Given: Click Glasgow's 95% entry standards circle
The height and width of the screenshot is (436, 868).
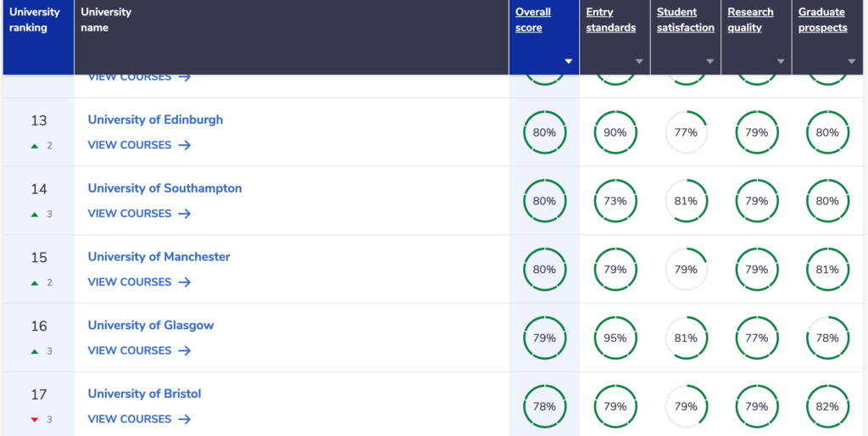Looking at the screenshot, I should [615, 338].
